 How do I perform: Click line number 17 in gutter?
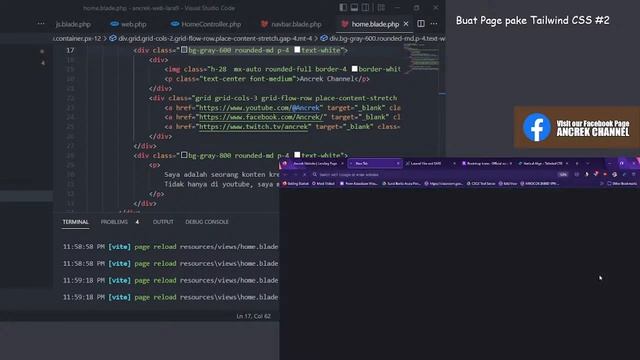[70, 50]
